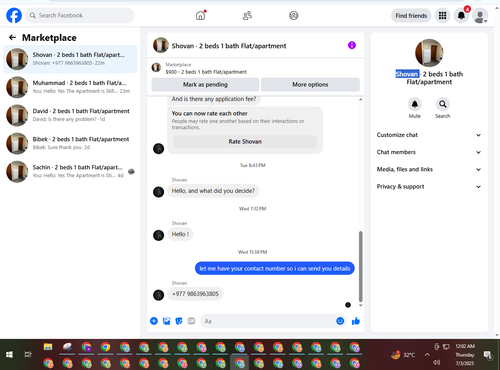Open Task View on the taskbar
The width and height of the screenshot is (500, 370).
tap(28, 355)
